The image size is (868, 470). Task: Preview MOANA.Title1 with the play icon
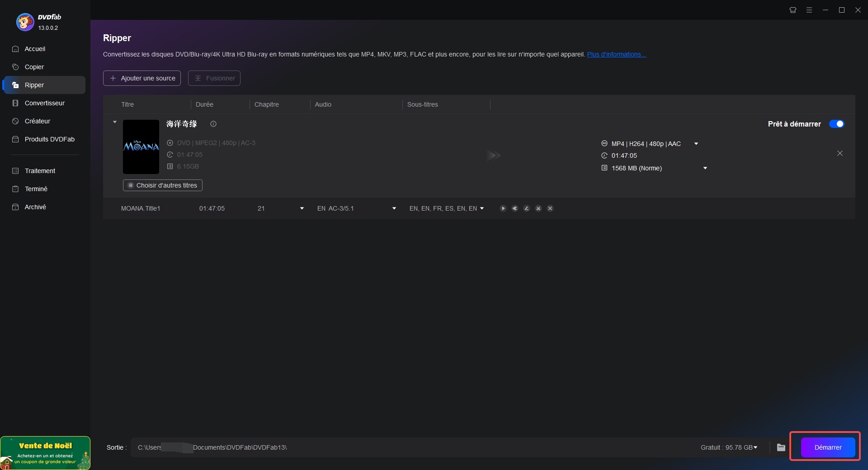click(x=503, y=208)
